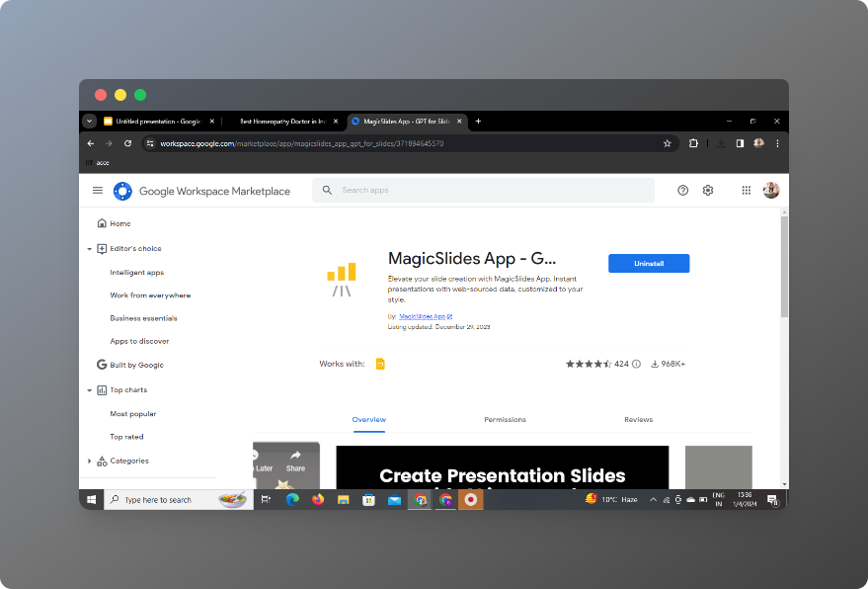Select the Permissions tab
Image resolution: width=868 pixels, height=589 pixels.
(x=505, y=419)
